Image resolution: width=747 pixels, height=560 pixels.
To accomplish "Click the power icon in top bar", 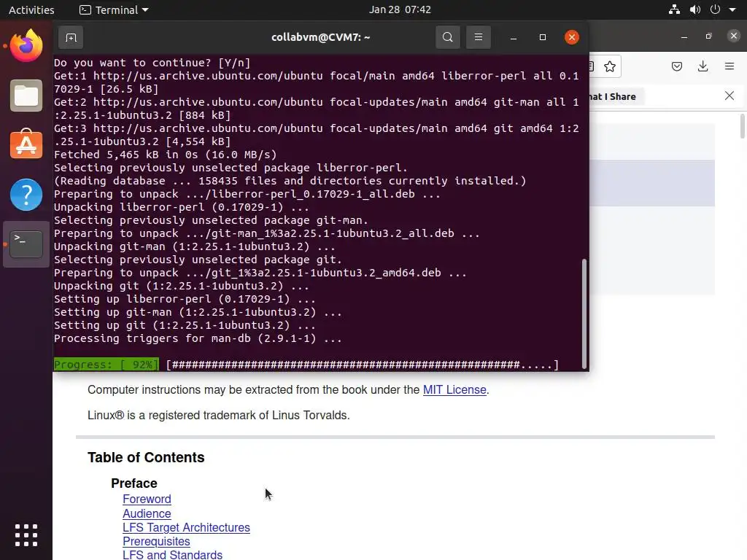I will click(715, 9).
